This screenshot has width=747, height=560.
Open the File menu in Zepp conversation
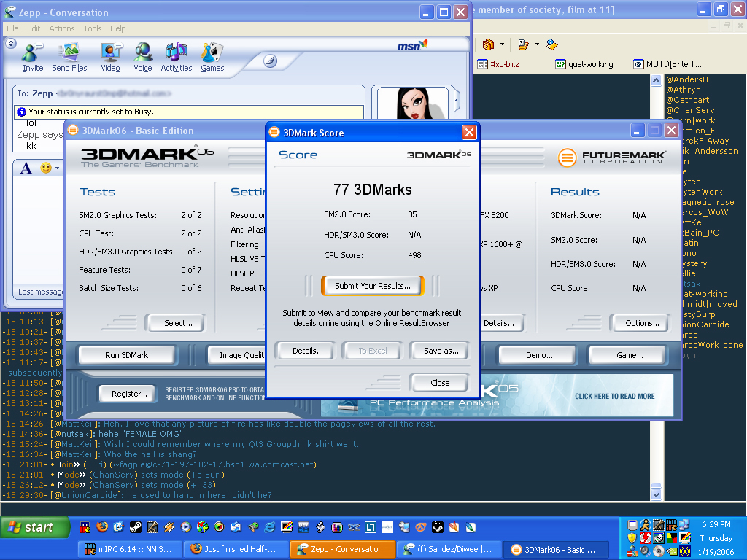tap(12, 28)
